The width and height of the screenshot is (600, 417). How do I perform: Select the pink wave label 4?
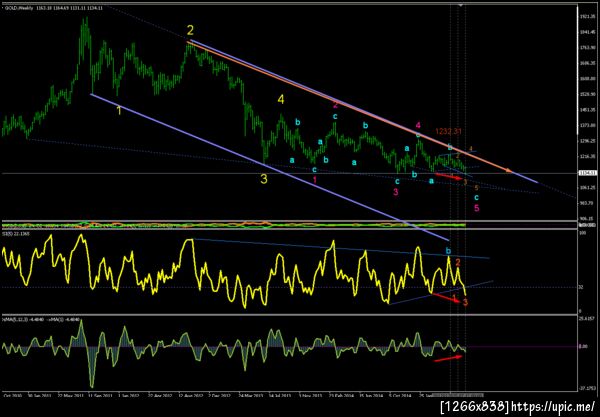tap(418, 125)
